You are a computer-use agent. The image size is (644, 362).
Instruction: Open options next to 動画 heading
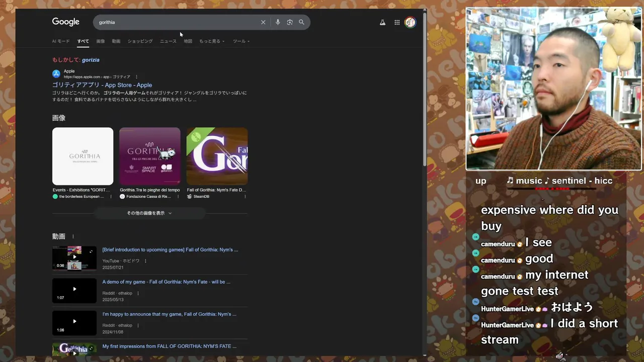73,236
